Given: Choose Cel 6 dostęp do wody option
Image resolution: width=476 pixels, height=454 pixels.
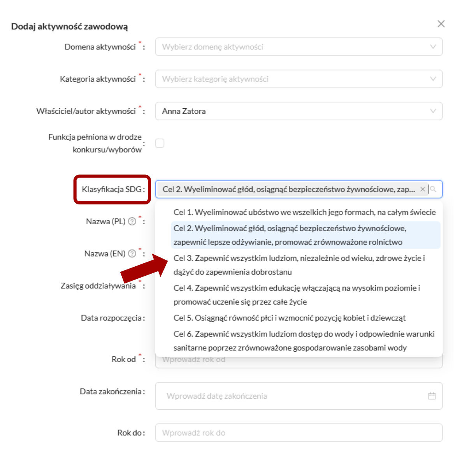Looking at the screenshot, I should point(304,341).
